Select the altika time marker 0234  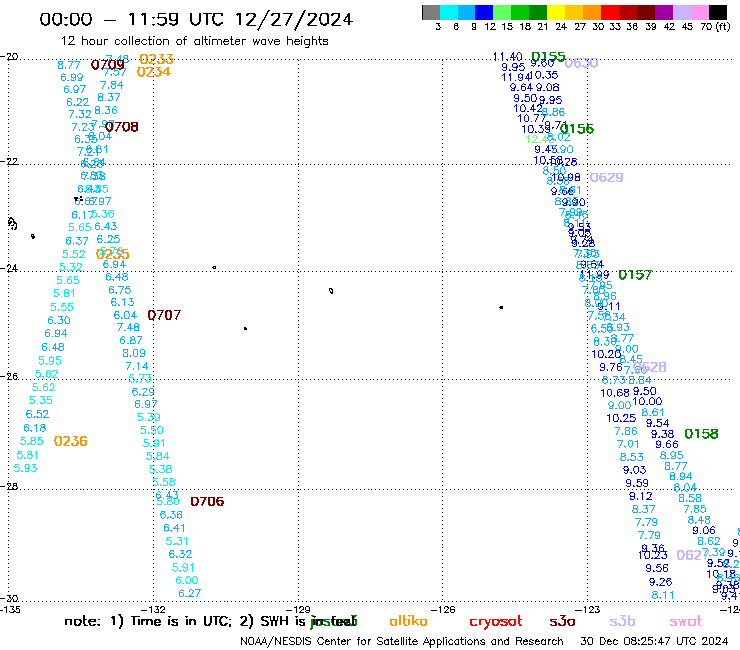(153, 72)
